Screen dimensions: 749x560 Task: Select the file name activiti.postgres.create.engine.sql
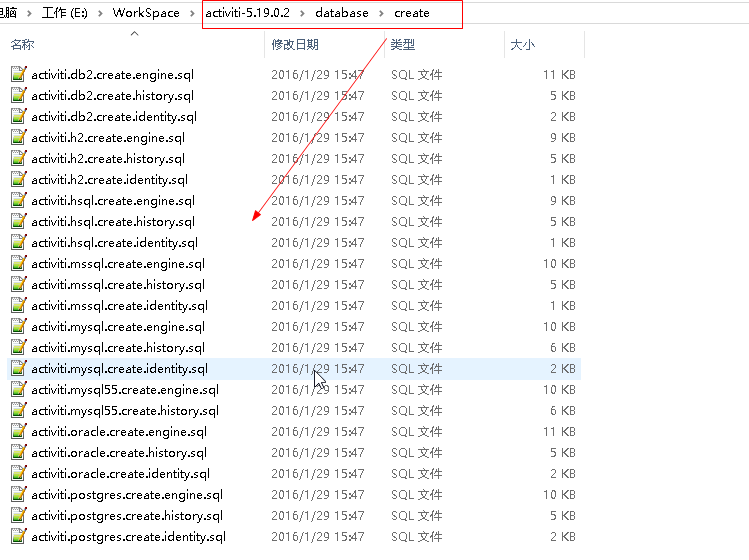point(127,495)
